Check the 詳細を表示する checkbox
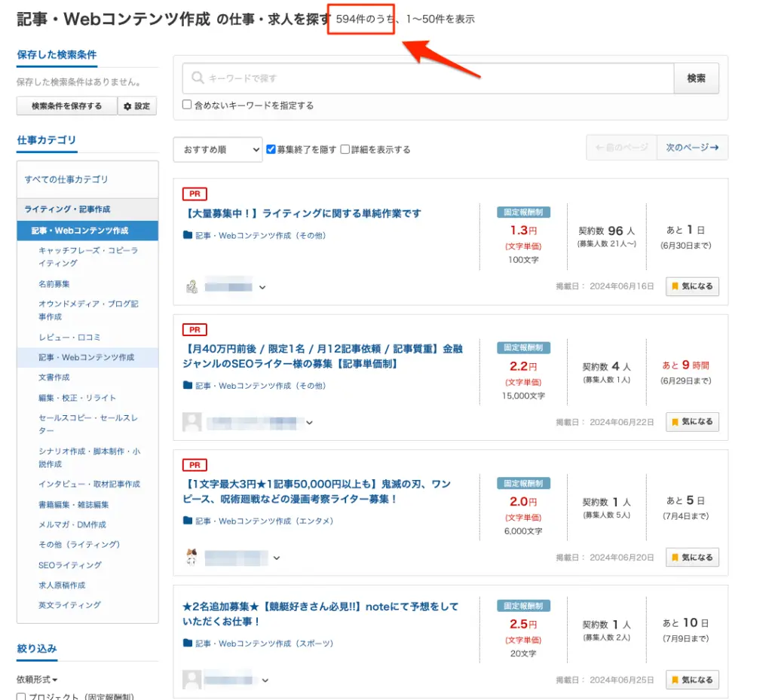 point(345,149)
